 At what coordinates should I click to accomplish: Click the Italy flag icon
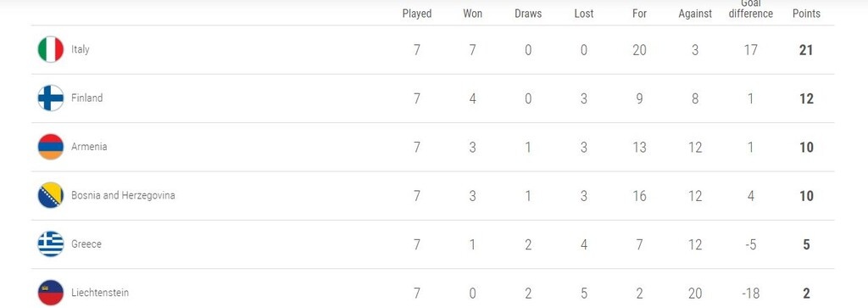tap(50, 49)
